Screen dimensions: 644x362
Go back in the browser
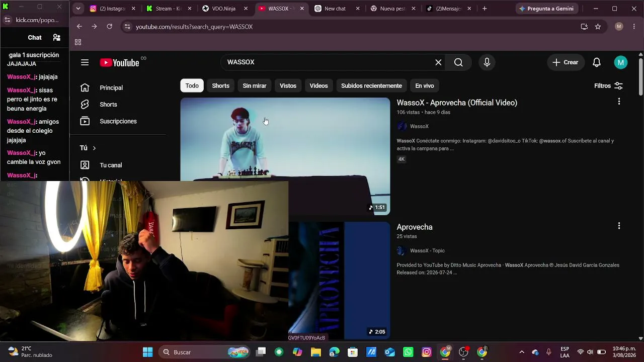[x=79, y=27]
